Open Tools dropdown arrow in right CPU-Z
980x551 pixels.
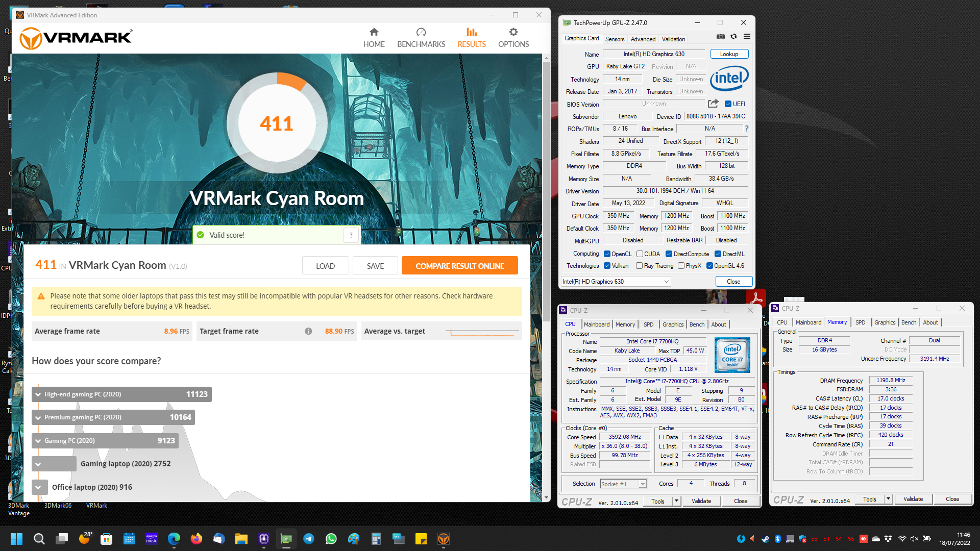point(888,499)
